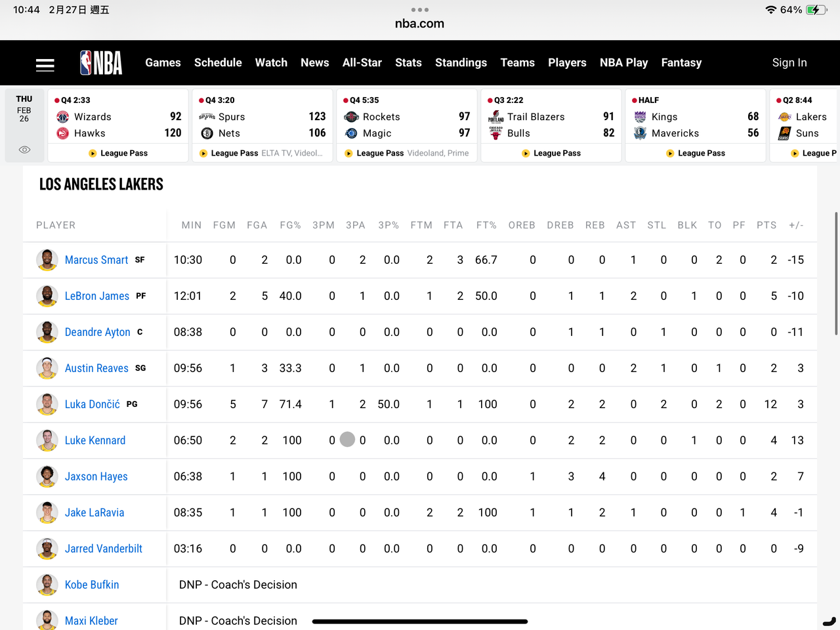The height and width of the screenshot is (630, 840).
Task: Click the Nets team logo
Action: click(x=207, y=133)
